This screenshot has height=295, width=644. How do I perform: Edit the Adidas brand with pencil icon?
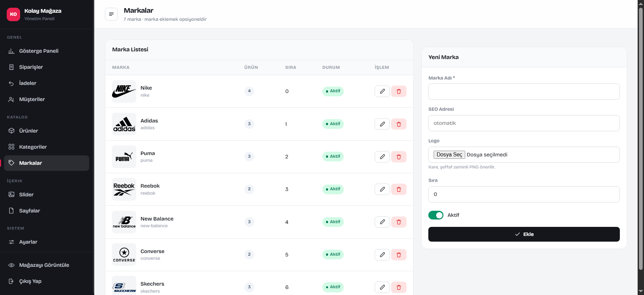(382, 124)
